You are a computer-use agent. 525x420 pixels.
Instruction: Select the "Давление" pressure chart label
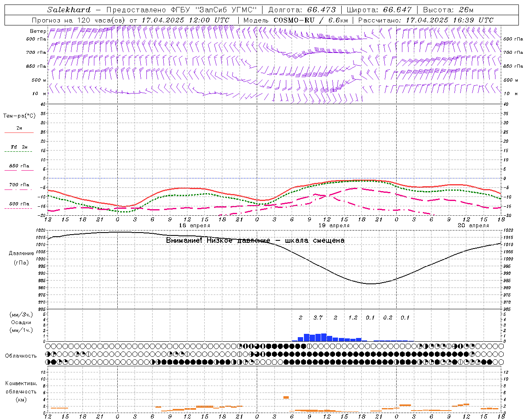[x=21, y=253]
